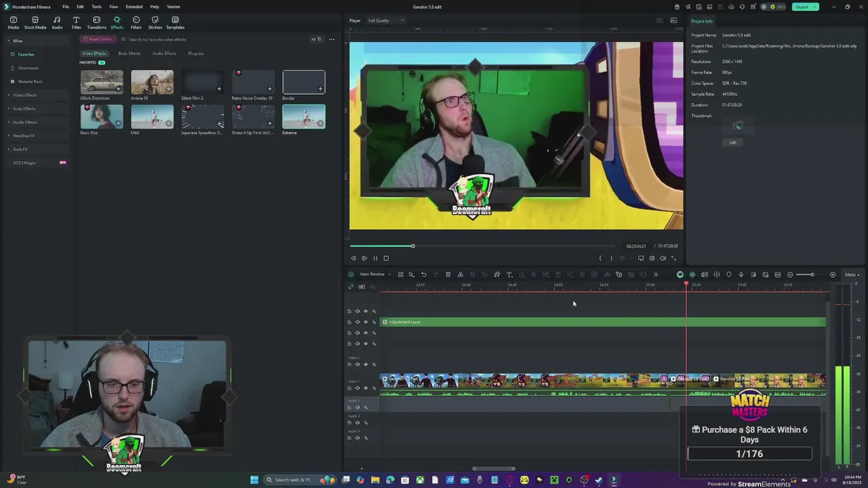Open the Templates panel

pyautogui.click(x=175, y=22)
